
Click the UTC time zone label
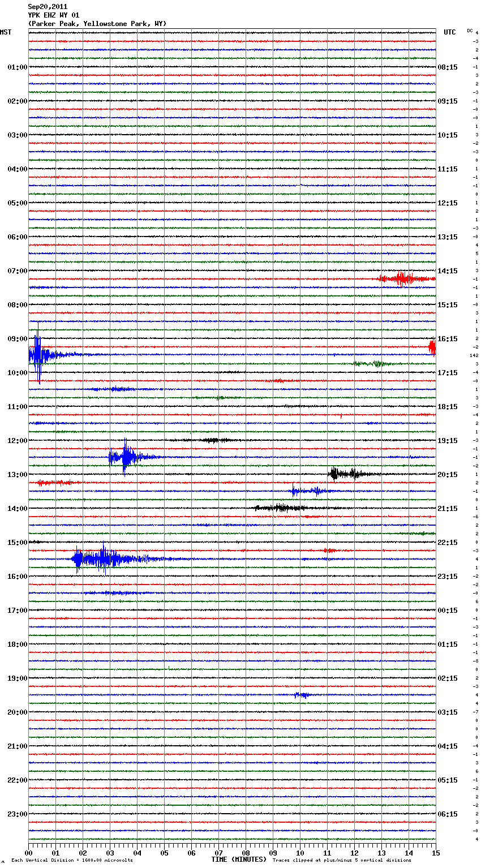(x=450, y=32)
